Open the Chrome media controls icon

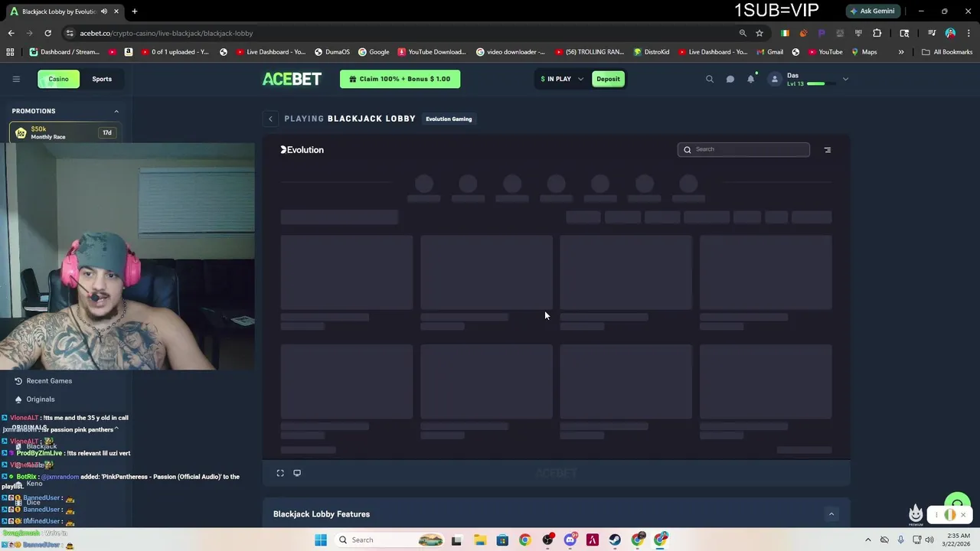point(932,33)
